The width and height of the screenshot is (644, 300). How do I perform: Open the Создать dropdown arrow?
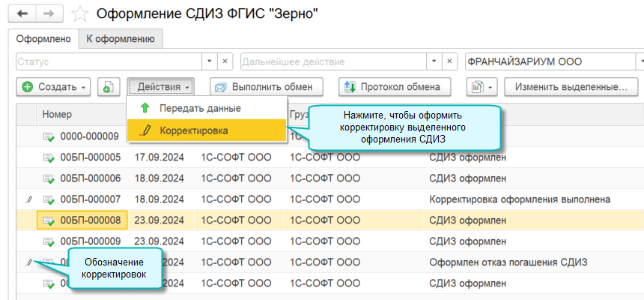(x=84, y=87)
